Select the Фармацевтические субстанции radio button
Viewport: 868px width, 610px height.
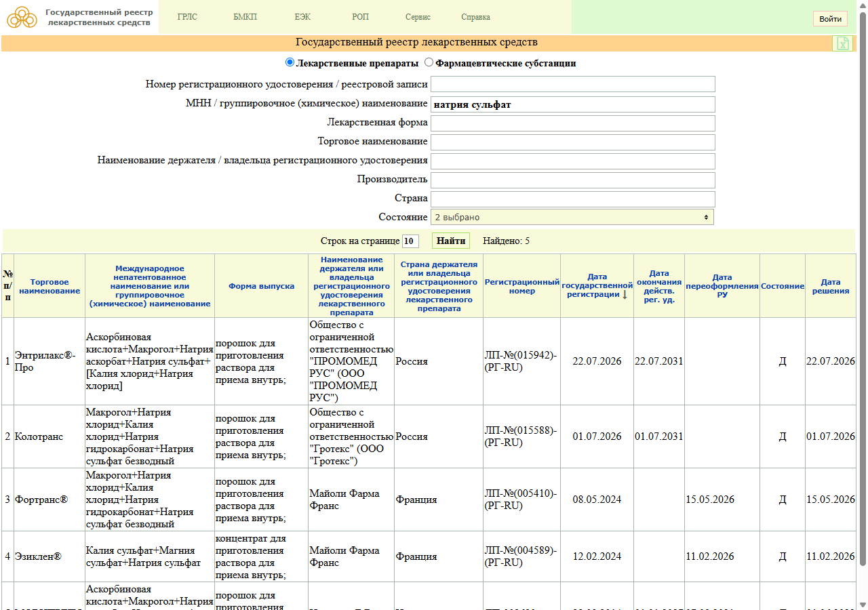click(429, 62)
